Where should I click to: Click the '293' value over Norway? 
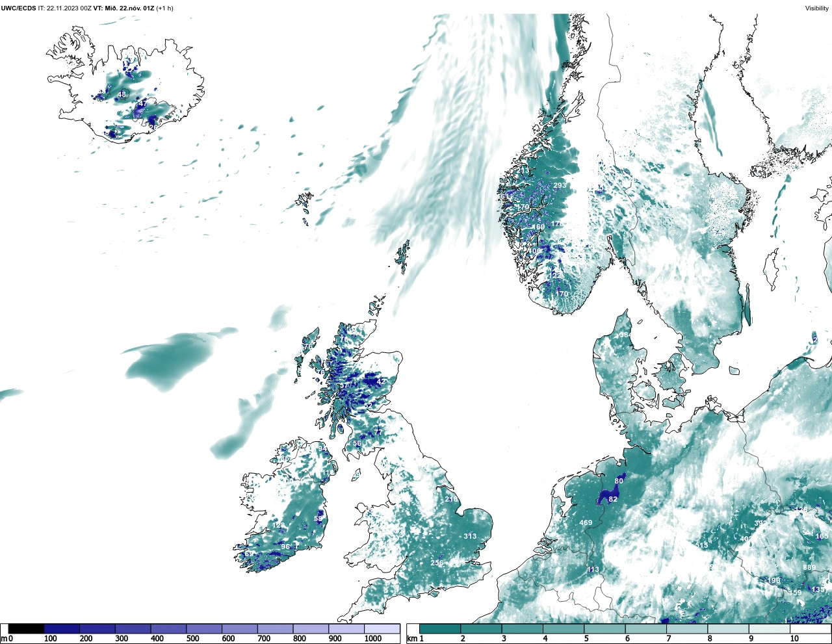click(560, 186)
